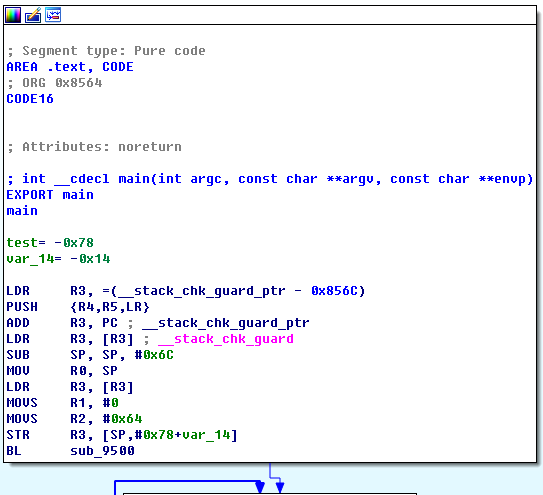Select the MOVS R2, #0x64 instruction
The image size is (543, 495).
(74, 419)
